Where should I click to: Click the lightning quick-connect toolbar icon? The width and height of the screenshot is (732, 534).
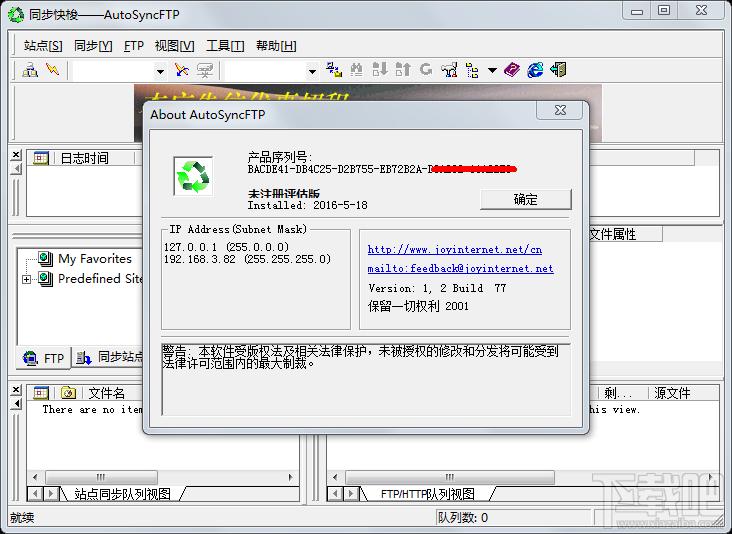[53, 70]
